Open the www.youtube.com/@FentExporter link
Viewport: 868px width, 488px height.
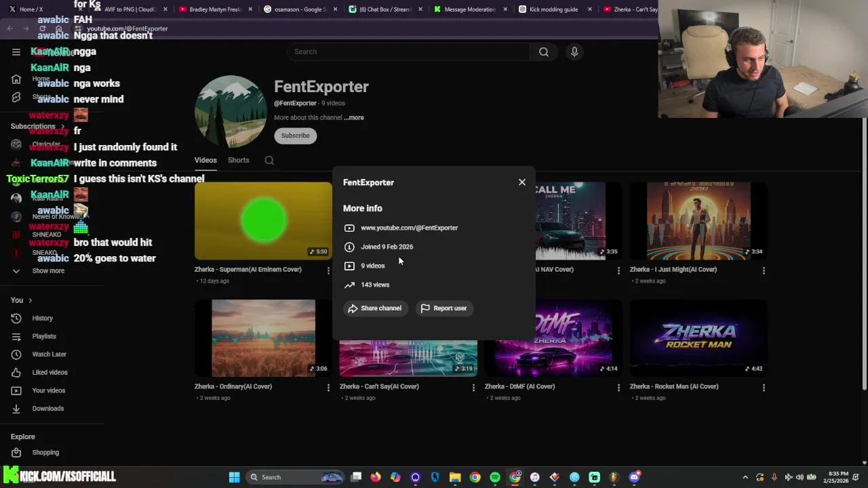point(409,228)
